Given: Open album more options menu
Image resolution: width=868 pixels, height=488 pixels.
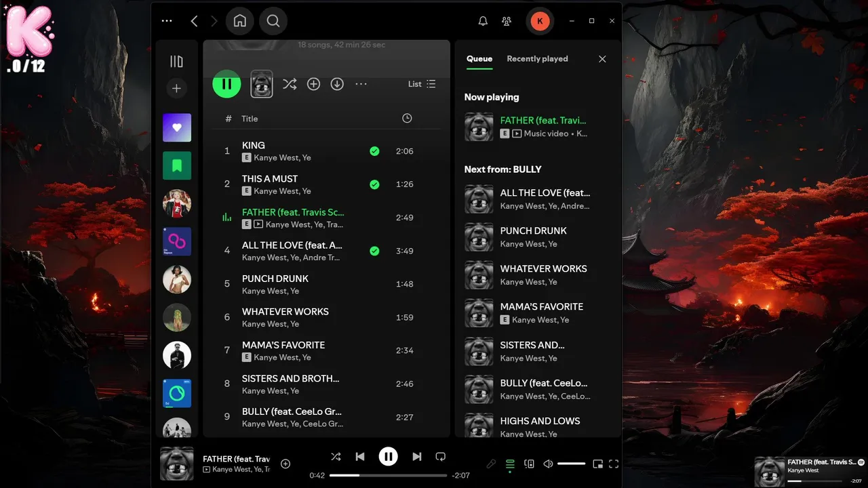Looking at the screenshot, I should pyautogui.click(x=361, y=84).
